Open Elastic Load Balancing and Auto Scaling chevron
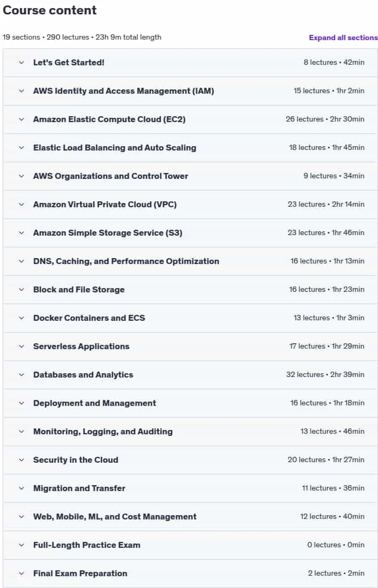This screenshot has width=378, height=588. pyautogui.click(x=21, y=148)
